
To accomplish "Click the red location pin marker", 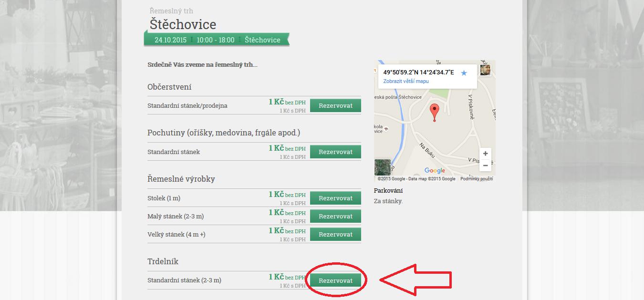I will tap(434, 112).
